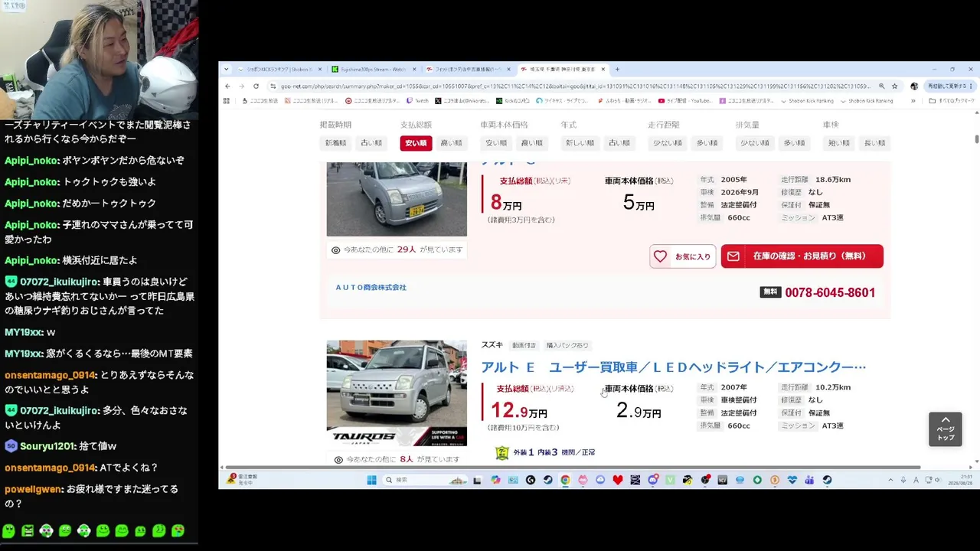Click chat username onsentamago_0914 saying とりあえず
Screen dimensions: 980x551
coord(51,376)
